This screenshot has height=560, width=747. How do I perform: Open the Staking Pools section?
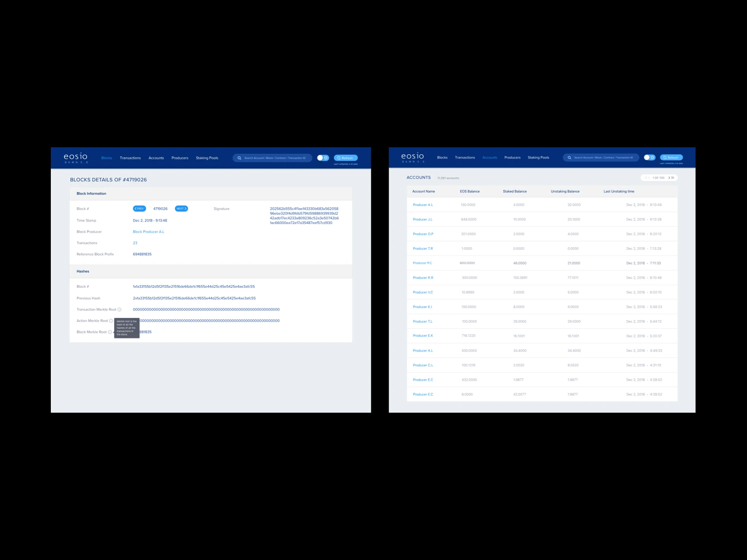[207, 158]
